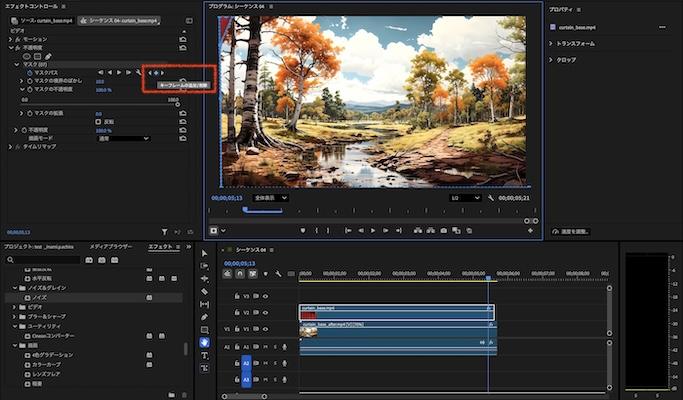Screen dimensions: 683x400
Task: Click add/remove keyframe diamond for mask path
Action: pyautogui.click(x=156, y=72)
